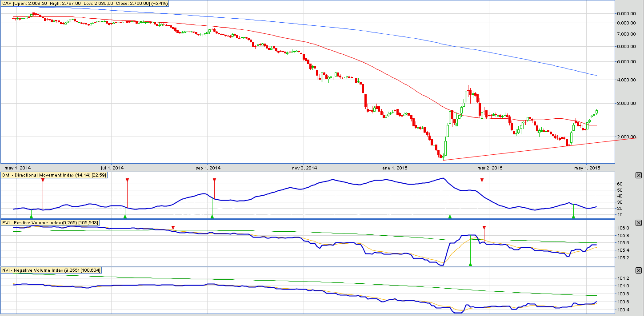Image resolution: width=644 pixels, height=318 pixels.
Task: Select the PVI indicator title label
Action: pos(51,222)
